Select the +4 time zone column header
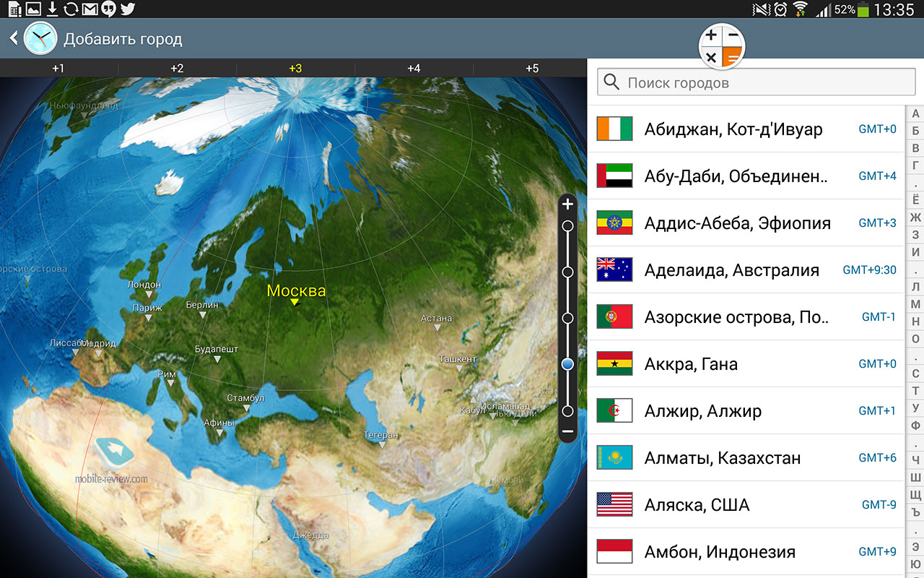 coord(414,68)
